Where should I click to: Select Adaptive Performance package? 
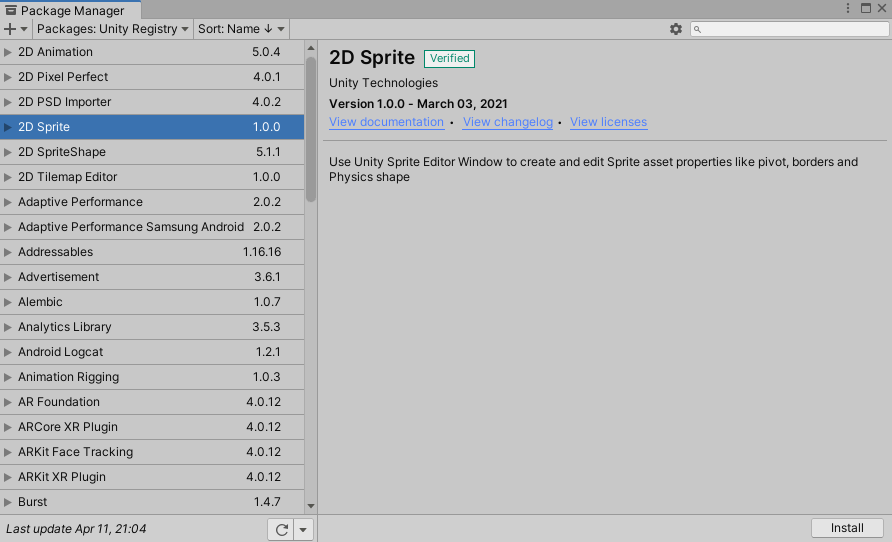(152, 202)
